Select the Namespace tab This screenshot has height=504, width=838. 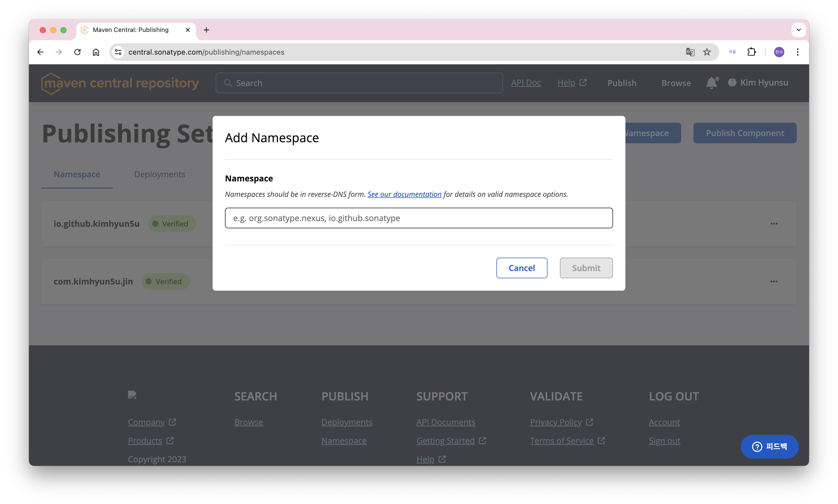coord(77,174)
